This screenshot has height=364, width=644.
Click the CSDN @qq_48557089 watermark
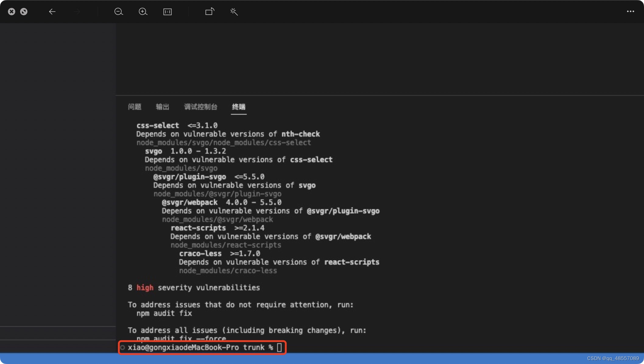(x=613, y=359)
